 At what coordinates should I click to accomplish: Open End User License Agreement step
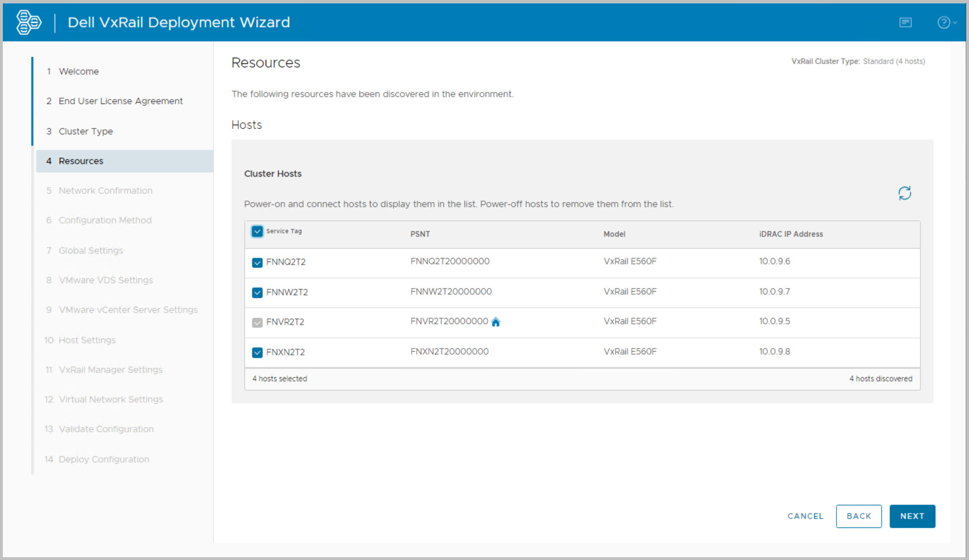point(120,101)
